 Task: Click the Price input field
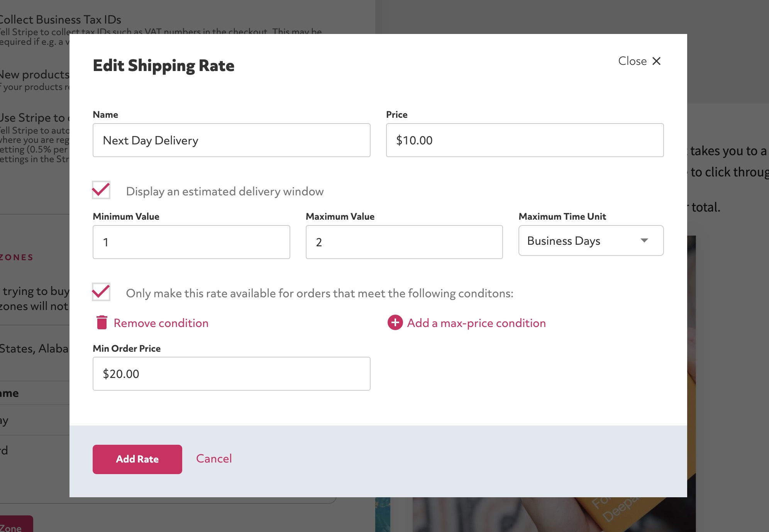[525, 140]
